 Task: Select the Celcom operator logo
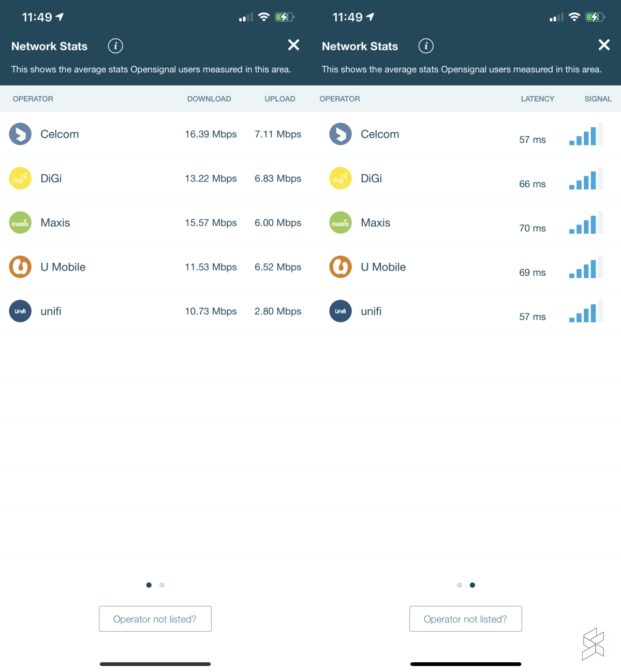20,134
